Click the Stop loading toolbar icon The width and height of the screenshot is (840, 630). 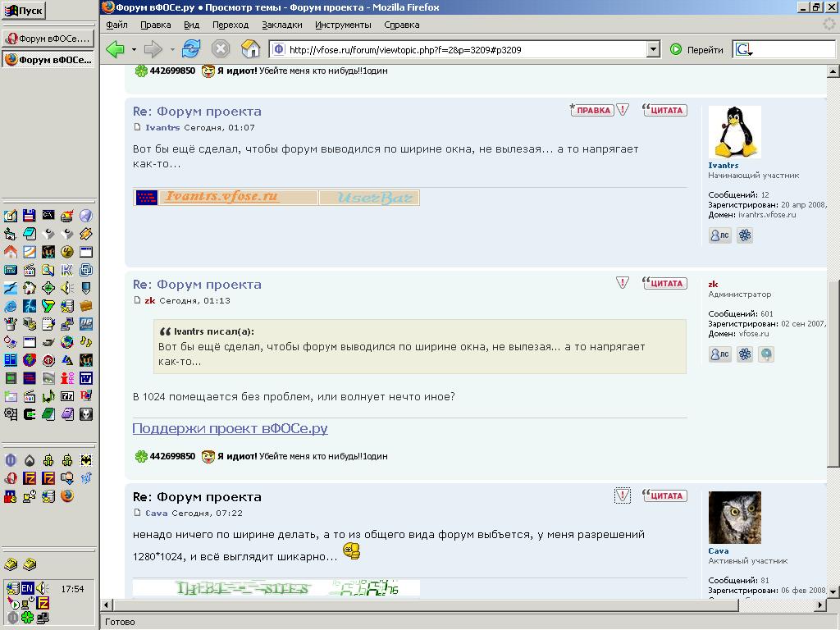coord(221,49)
